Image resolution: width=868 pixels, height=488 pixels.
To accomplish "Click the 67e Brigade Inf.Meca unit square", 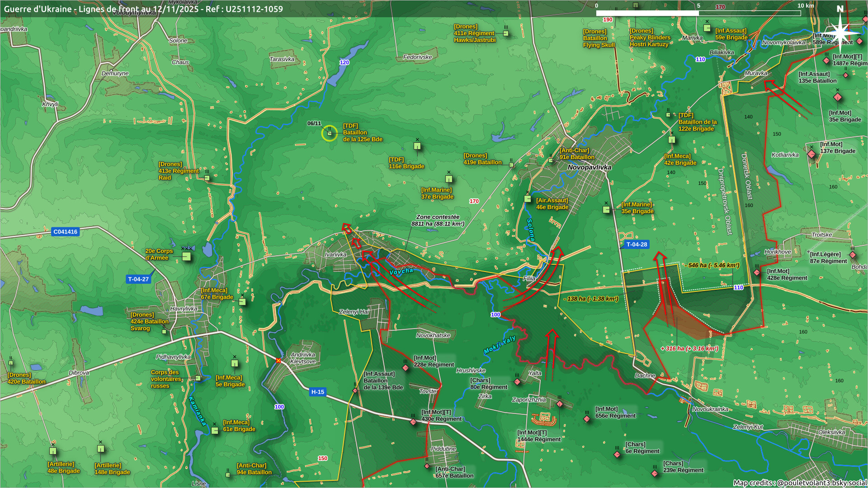I will 242,302.
